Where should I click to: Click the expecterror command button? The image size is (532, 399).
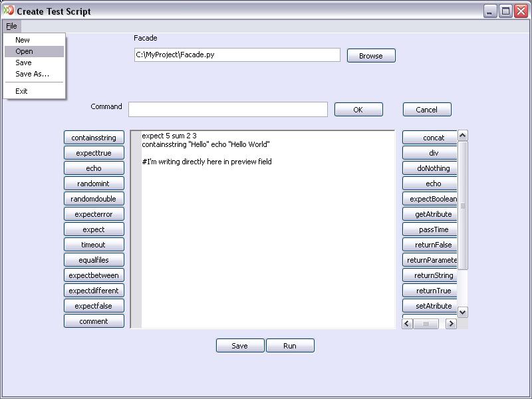(x=94, y=214)
